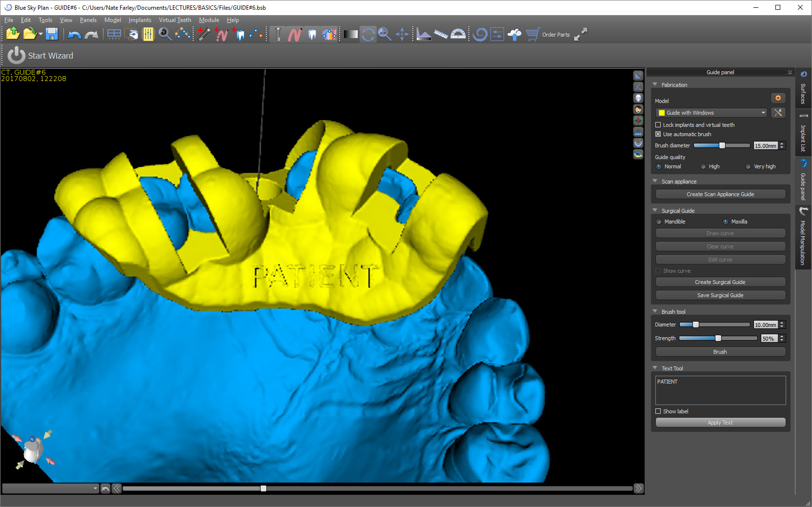Click the protractor angle measurement tool
This screenshot has width=812, height=507.
pyautogui.click(x=458, y=34)
